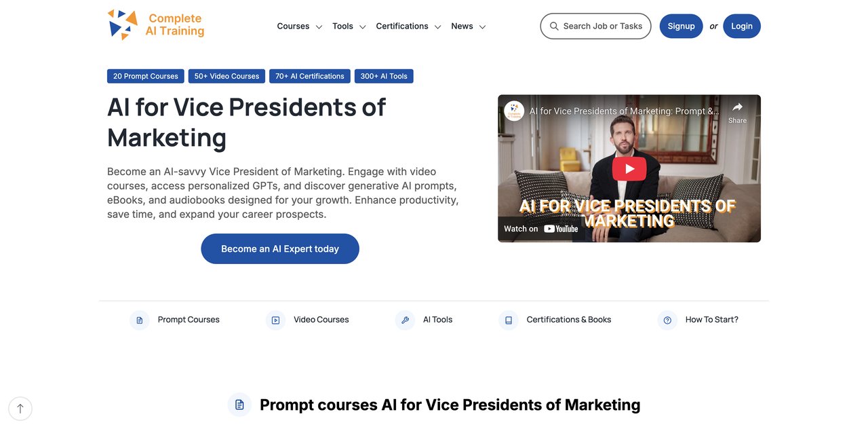868x429 pixels.
Task: Click the How To Start question icon
Action: click(x=667, y=320)
